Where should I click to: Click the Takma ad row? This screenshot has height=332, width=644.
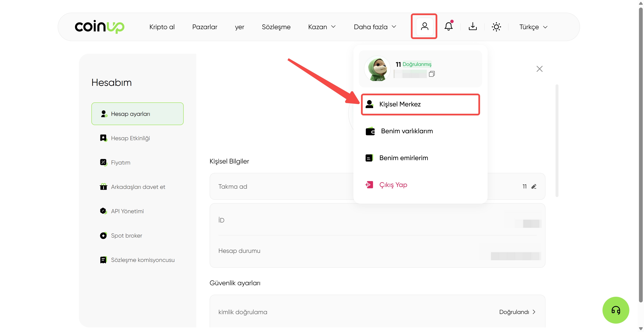pyautogui.click(x=377, y=186)
